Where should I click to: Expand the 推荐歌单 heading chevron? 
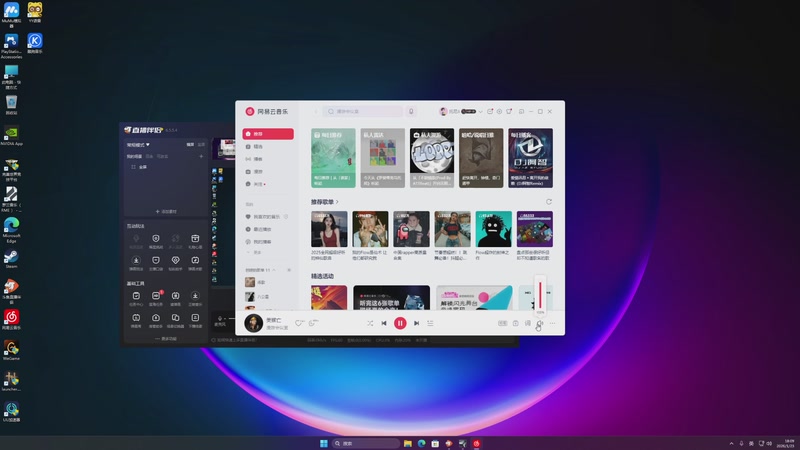tap(337, 202)
